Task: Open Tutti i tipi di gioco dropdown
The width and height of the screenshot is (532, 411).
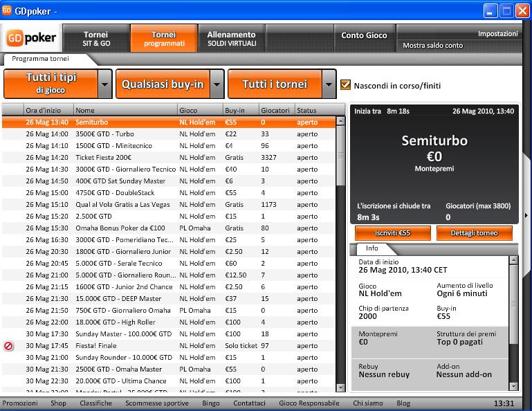Action: (x=57, y=84)
